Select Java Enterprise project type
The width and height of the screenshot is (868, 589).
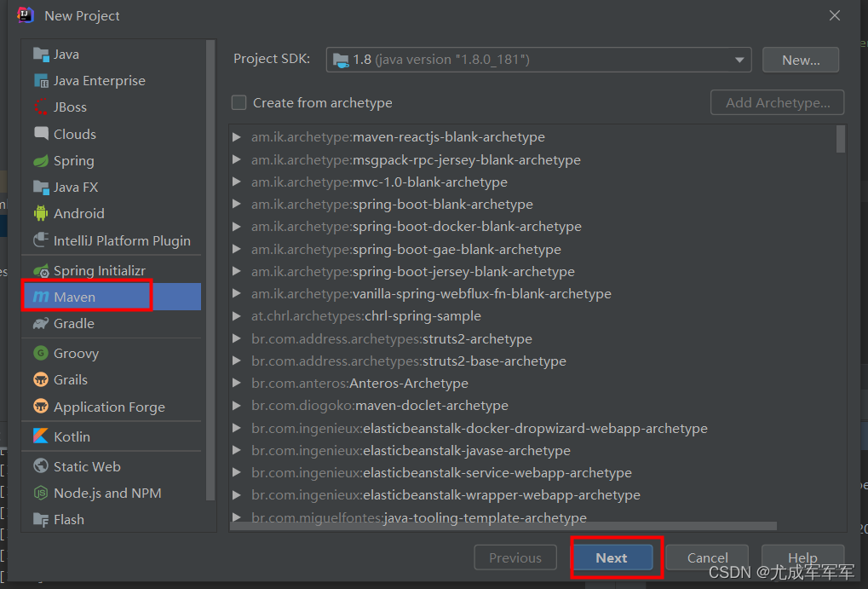(x=100, y=81)
